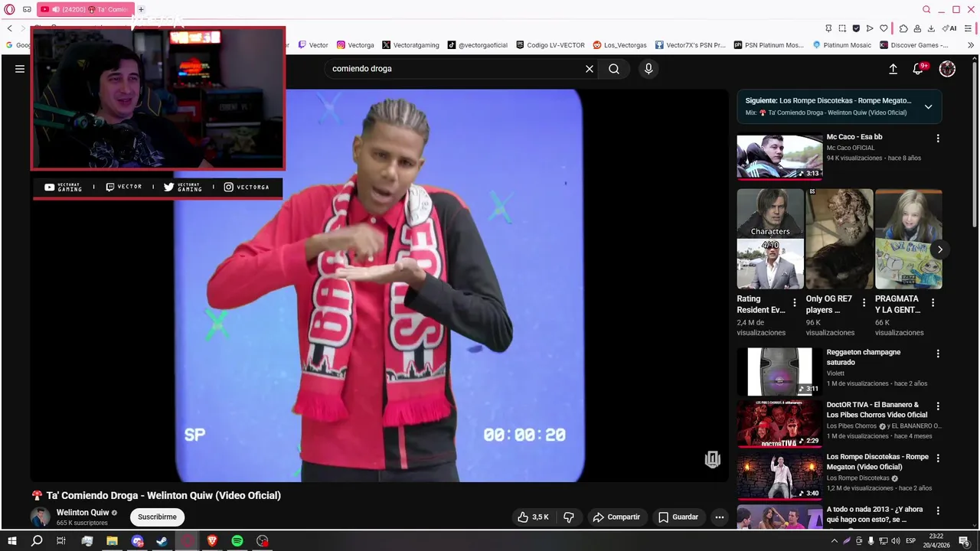Mute the tab via its speaker icon
Viewport: 980px width, 551px height.
pos(55,9)
